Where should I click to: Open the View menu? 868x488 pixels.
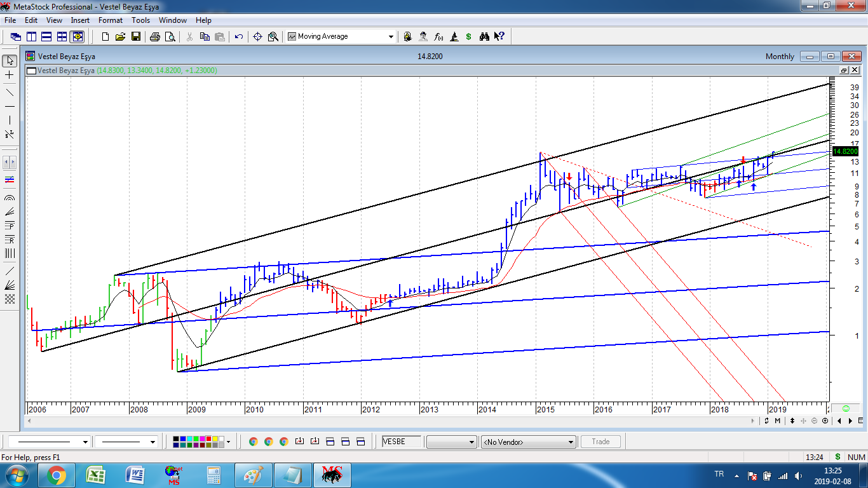pyautogui.click(x=54, y=20)
